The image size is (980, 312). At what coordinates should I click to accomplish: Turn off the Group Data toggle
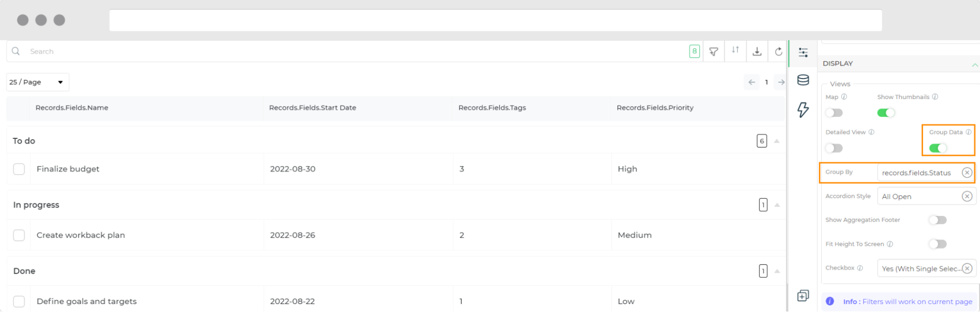click(x=938, y=148)
